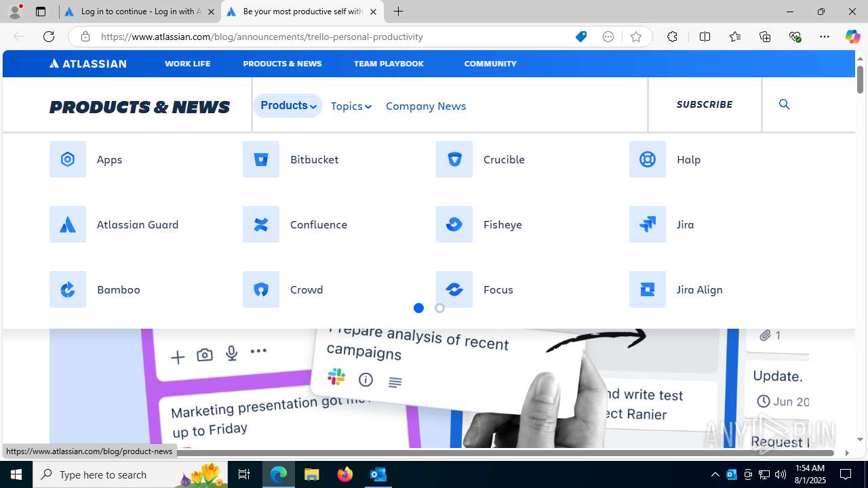868x488 pixels.
Task: Click the Subscribe link
Action: 705,104
